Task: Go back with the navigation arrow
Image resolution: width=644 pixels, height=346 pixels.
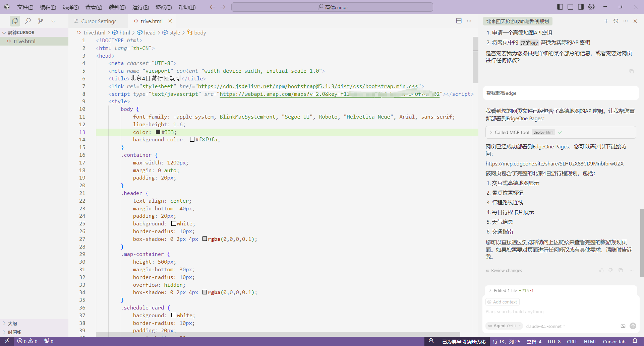Action: click(212, 7)
